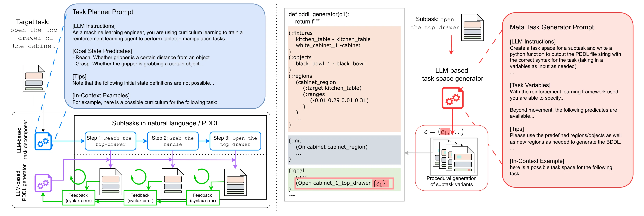
Task: Click the purple LLM PDDL generator gear icon
Action: 43,183
